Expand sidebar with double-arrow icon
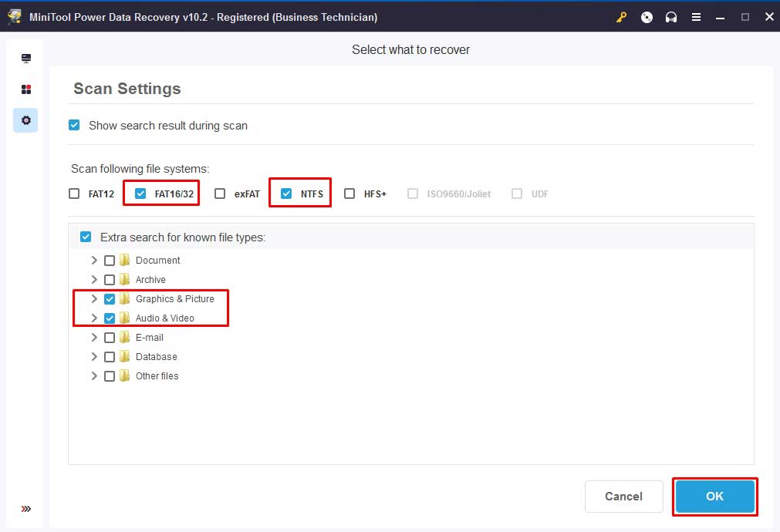Image resolution: width=780 pixels, height=532 pixels. (x=26, y=509)
